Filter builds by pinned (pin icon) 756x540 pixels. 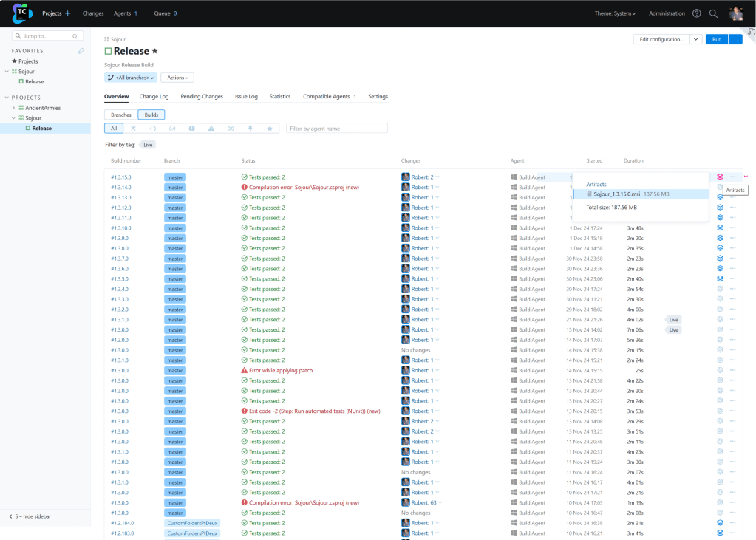(251, 129)
